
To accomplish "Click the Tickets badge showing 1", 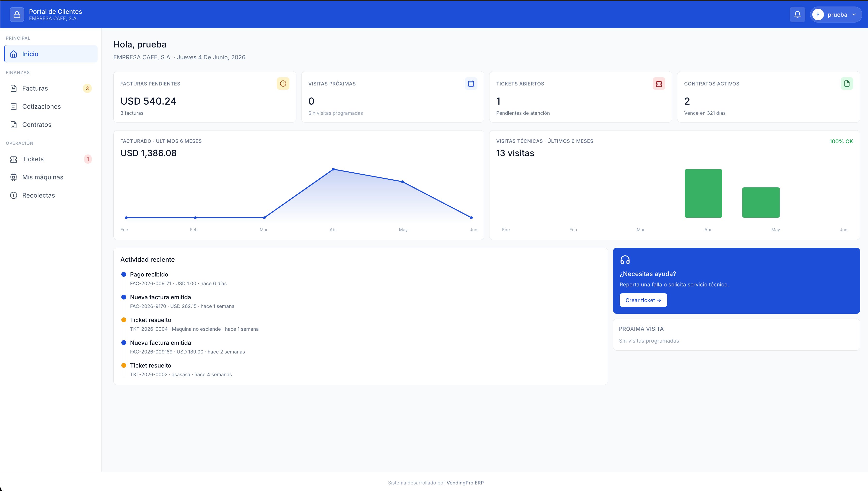I will 88,159.
